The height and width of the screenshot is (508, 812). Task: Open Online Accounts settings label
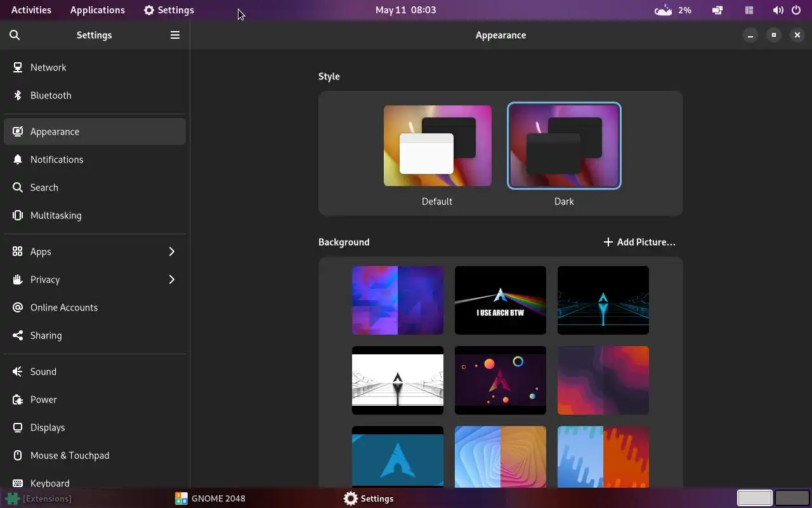(x=64, y=307)
